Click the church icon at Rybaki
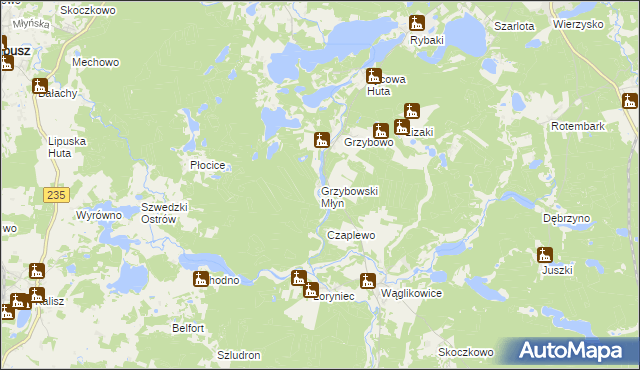The height and width of the screenshot is (370, 640). click(417, 23)
